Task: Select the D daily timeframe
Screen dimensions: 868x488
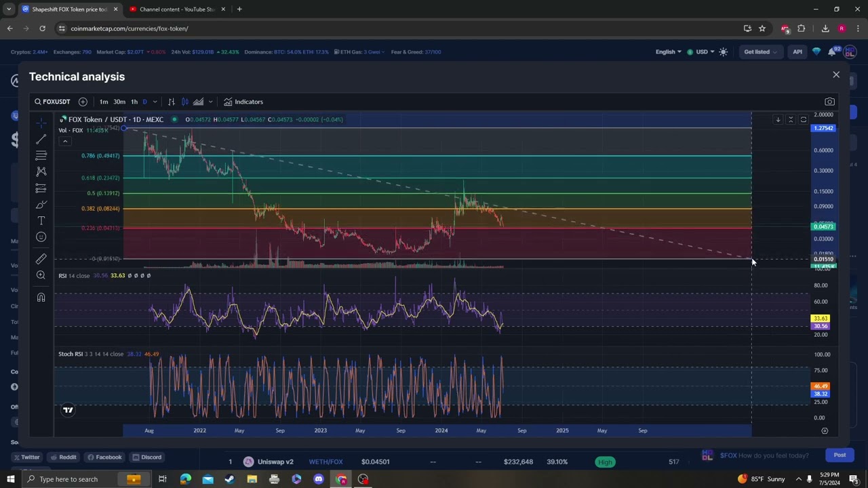Action: 144,102
